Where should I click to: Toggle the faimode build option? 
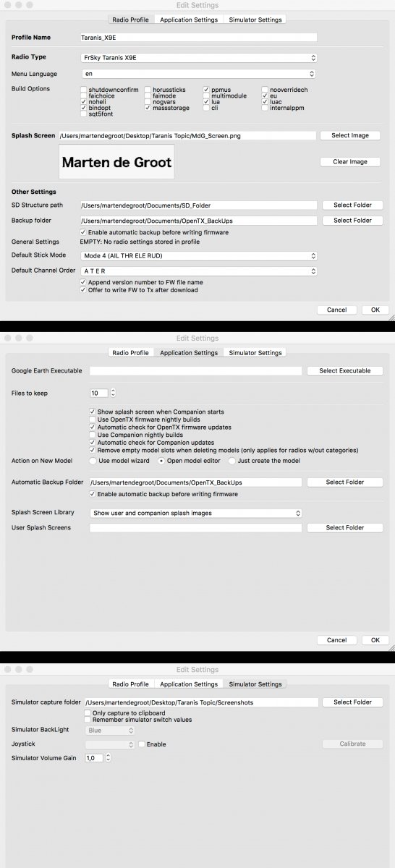[148, 95]
